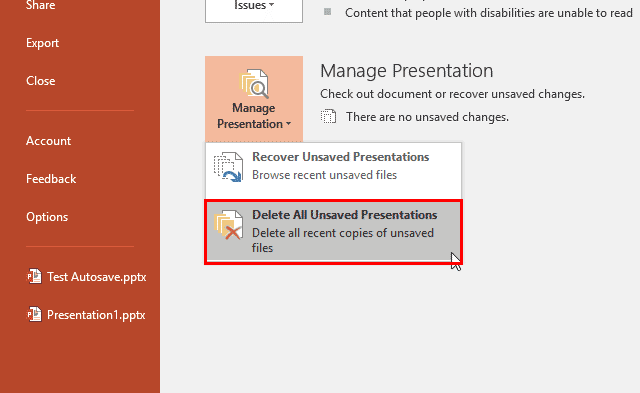Click the 'Manage Presentation' heading
Screen dimensions: 640x393
tap(407, 71)
